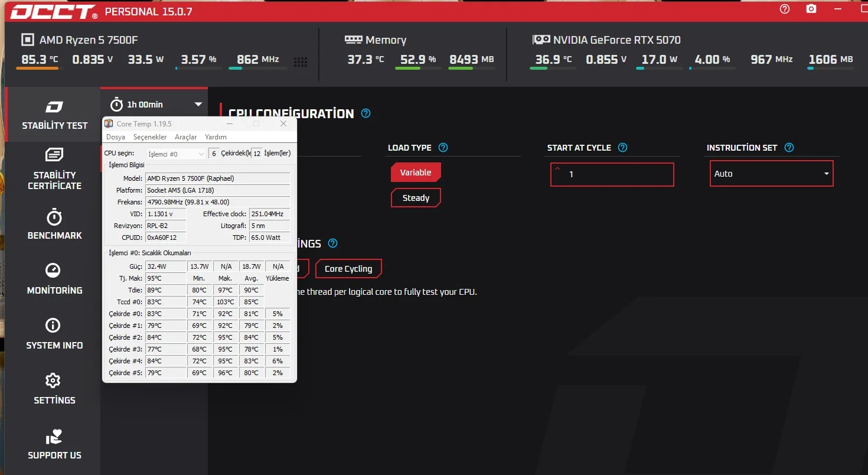Click the stopwatch icon next to 1h 00min

point(117,105)
